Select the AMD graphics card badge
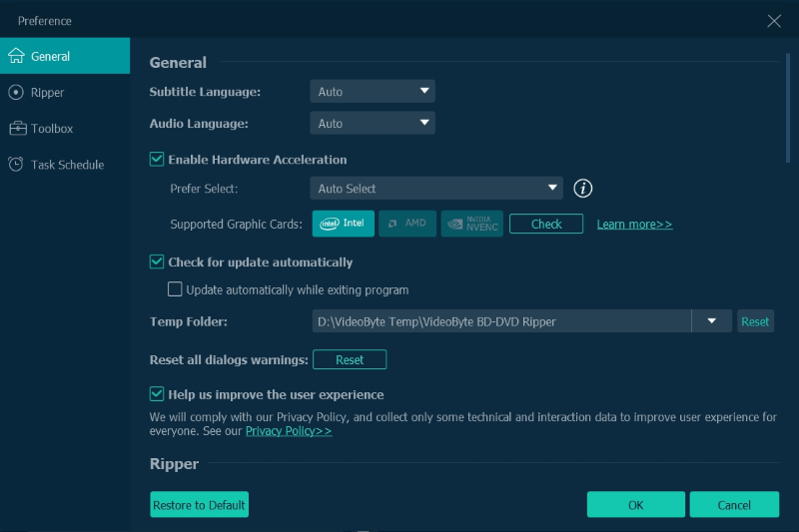Image resolution: width=799 pixels, height=532 pixels. click(406, 224)
